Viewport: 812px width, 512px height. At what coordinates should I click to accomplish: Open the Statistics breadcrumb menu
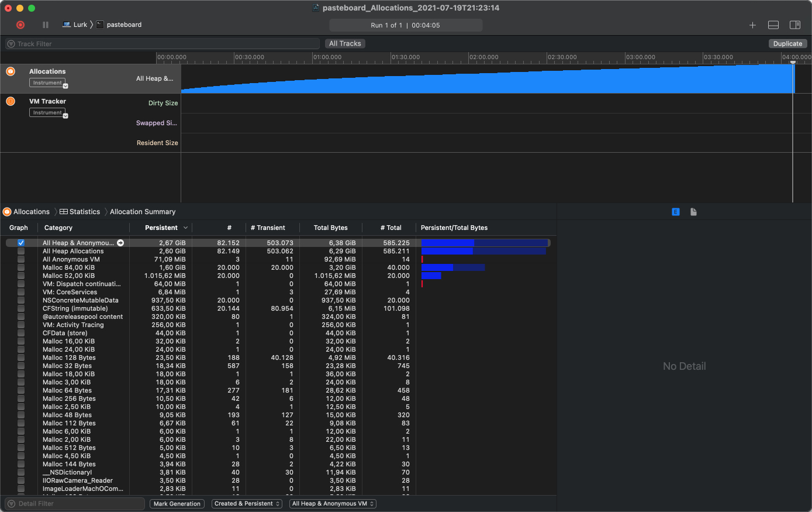[x=80, y=212]
